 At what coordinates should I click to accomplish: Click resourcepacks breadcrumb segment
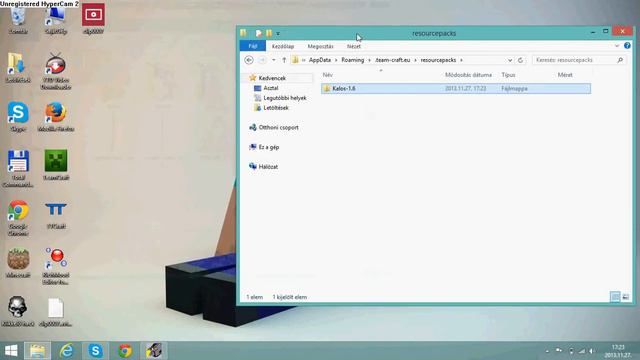pyautogui.click(x=438, y=60)
